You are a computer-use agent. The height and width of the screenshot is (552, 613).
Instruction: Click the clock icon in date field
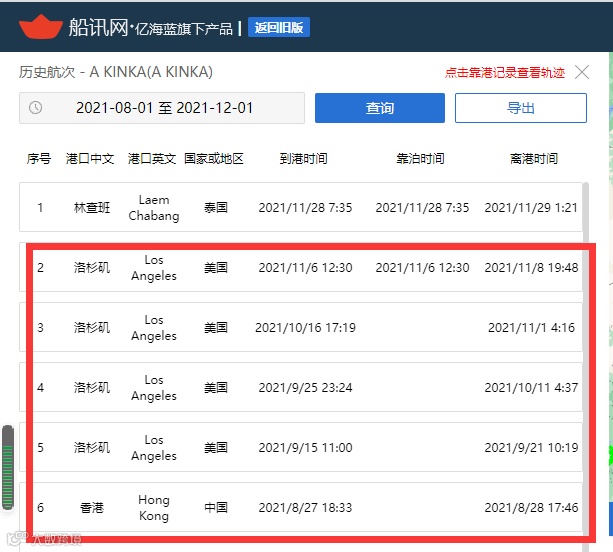[x=36, y=108]
